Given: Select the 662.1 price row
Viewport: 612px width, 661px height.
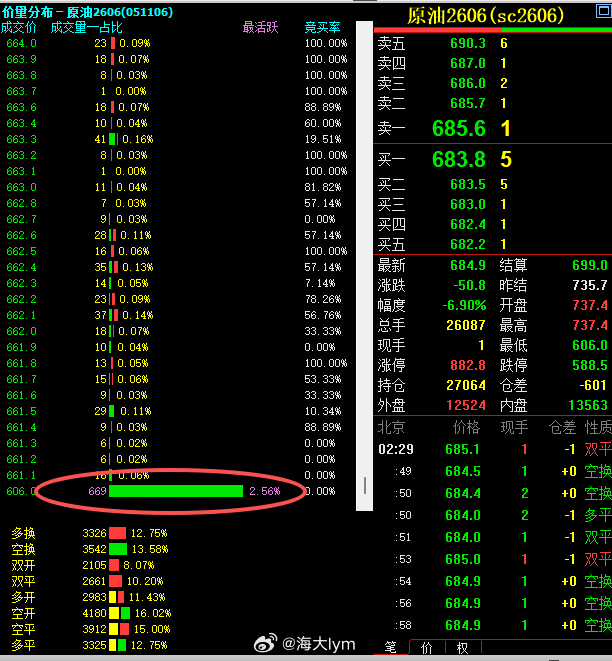Looking at the screenshot, I should [x=177, y=315].
